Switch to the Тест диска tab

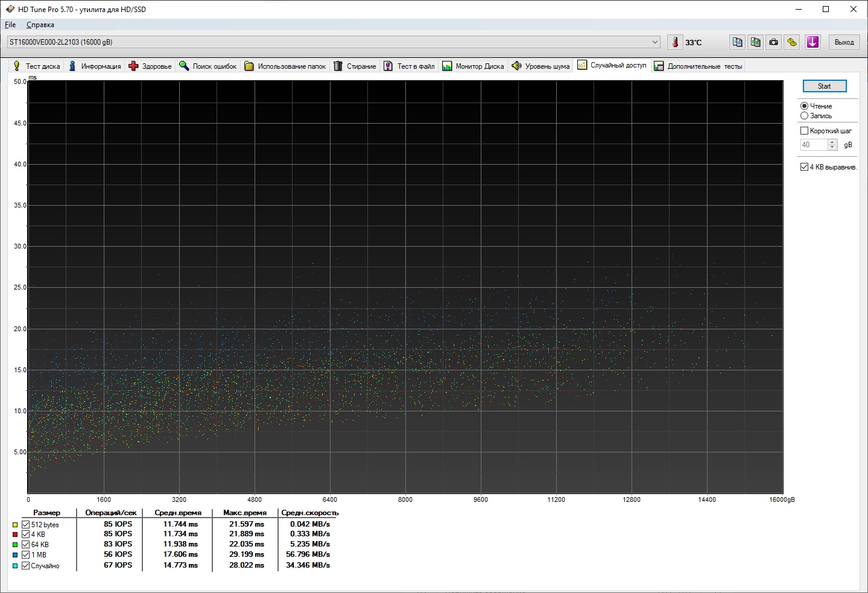click(36, 66)
